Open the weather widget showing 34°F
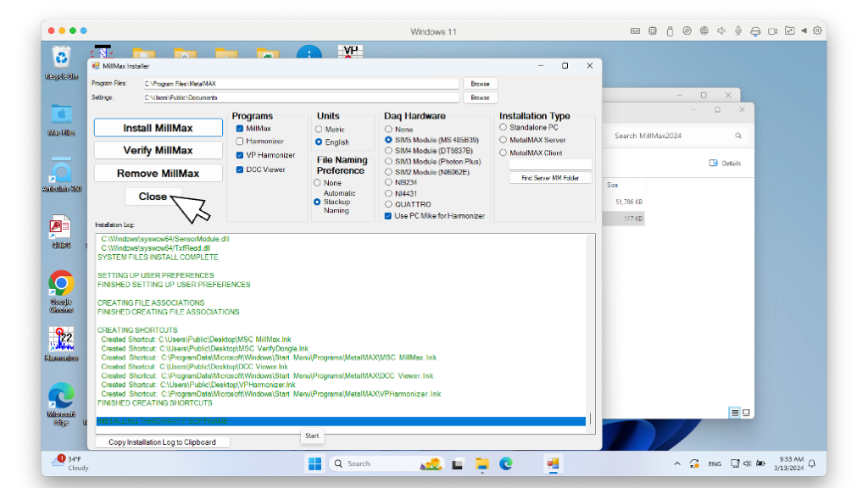 pyautogui.click(x=71, y=463)
